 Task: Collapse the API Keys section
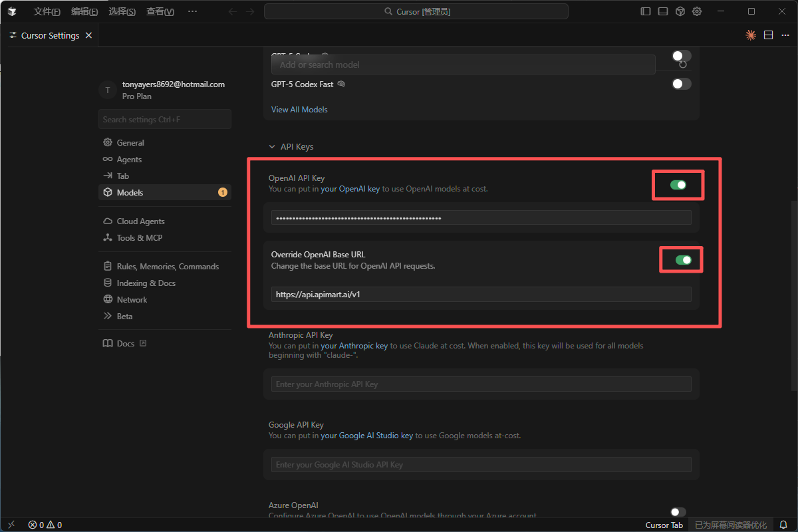291,146
